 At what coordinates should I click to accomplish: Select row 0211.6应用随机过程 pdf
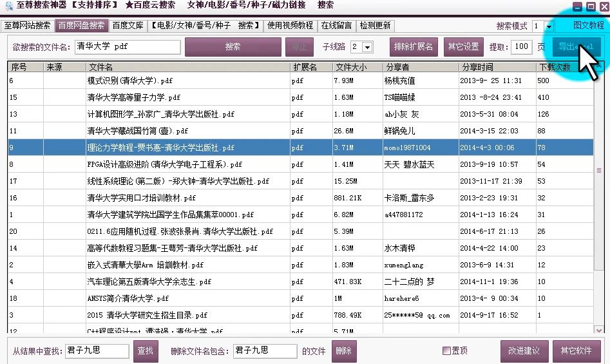(301, 231)
